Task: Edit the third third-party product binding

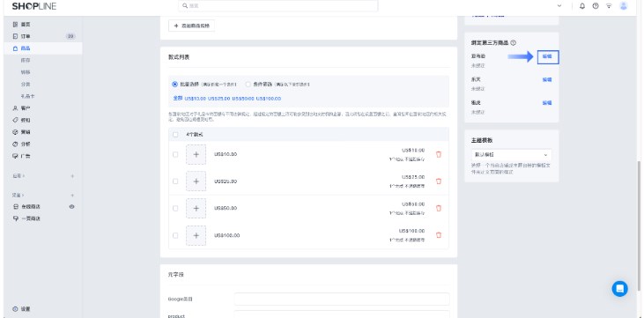Action: [547, 103]
